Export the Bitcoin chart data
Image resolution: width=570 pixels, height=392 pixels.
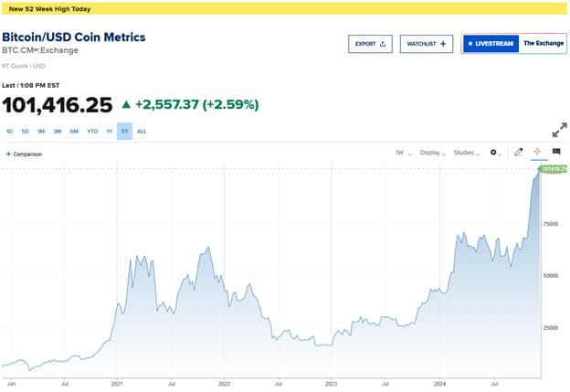[370, 44]
